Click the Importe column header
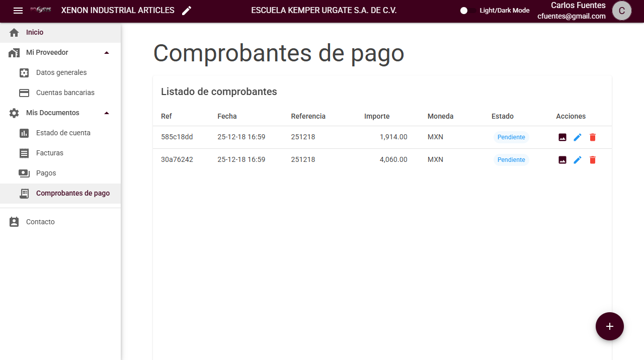This screenshot has height=360, width=644. point(377,116)
